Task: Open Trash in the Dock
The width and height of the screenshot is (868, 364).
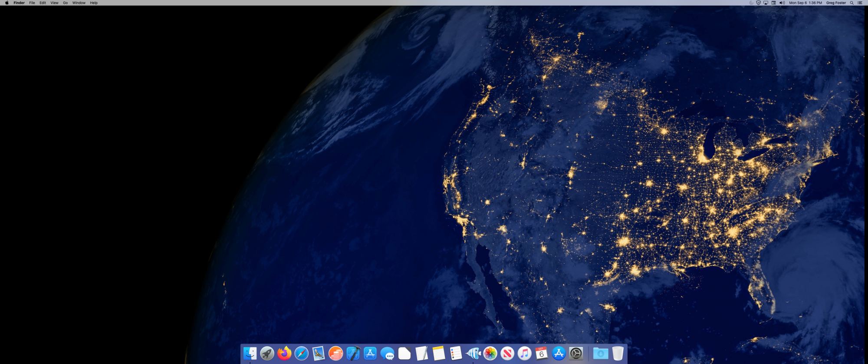Action: point(618,354)
